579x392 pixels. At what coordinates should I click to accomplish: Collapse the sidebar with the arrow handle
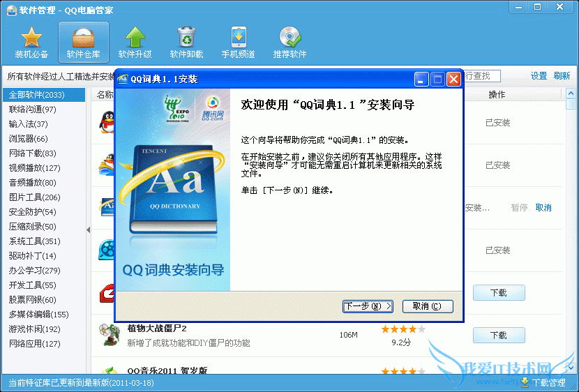point(89,230)
